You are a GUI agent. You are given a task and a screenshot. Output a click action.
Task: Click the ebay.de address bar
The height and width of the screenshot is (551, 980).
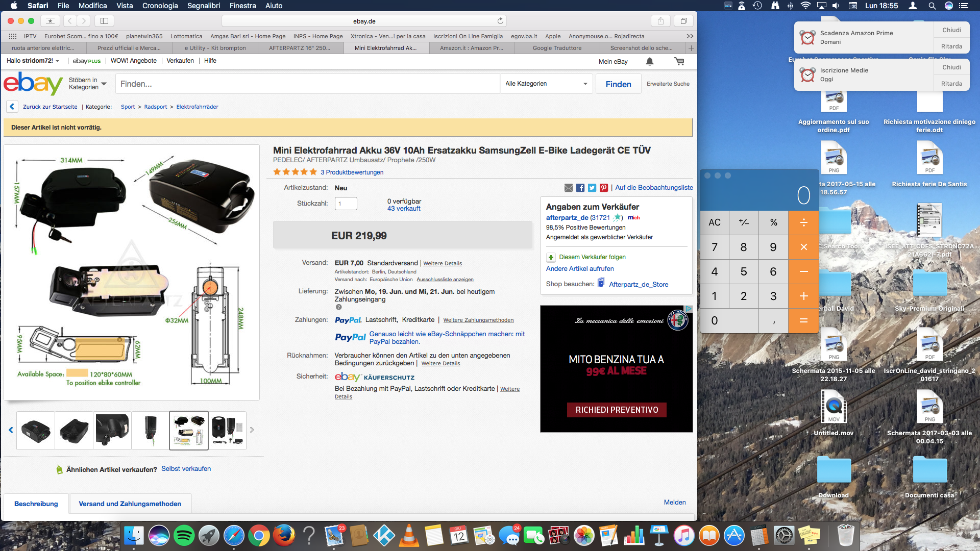click(364, 21)
